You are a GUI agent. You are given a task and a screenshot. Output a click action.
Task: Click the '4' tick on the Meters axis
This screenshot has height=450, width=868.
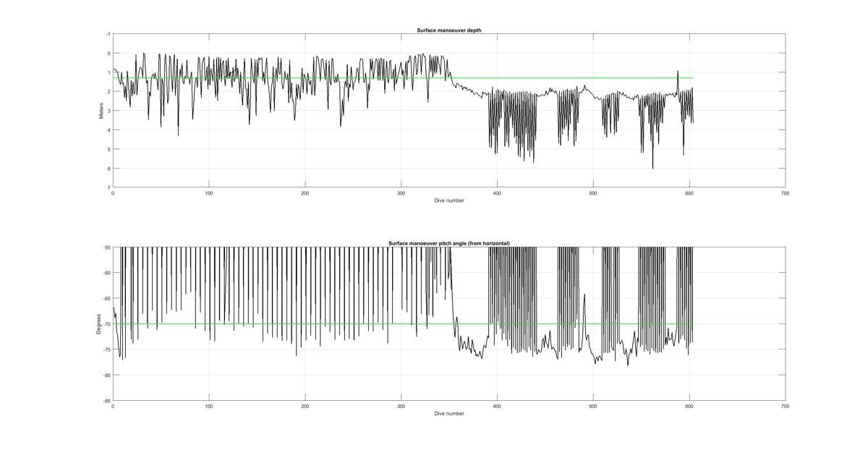[x=109, y=130]
